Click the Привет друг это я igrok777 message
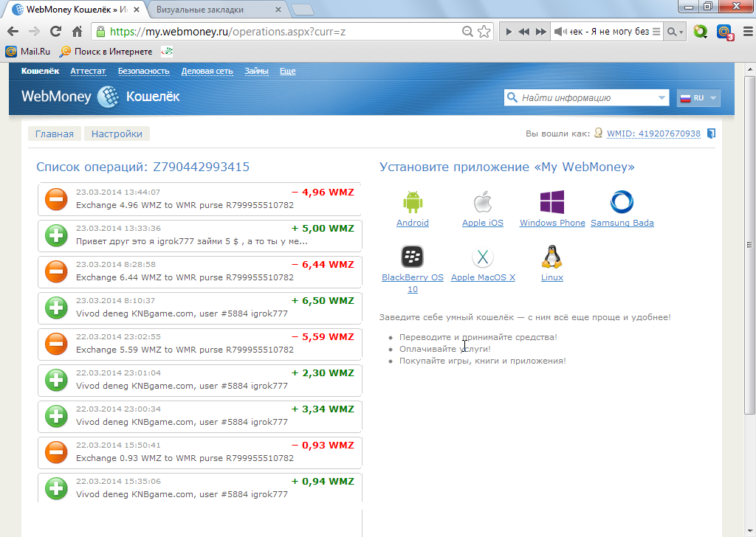Screen dimensions: 756x537 point(192,241)
